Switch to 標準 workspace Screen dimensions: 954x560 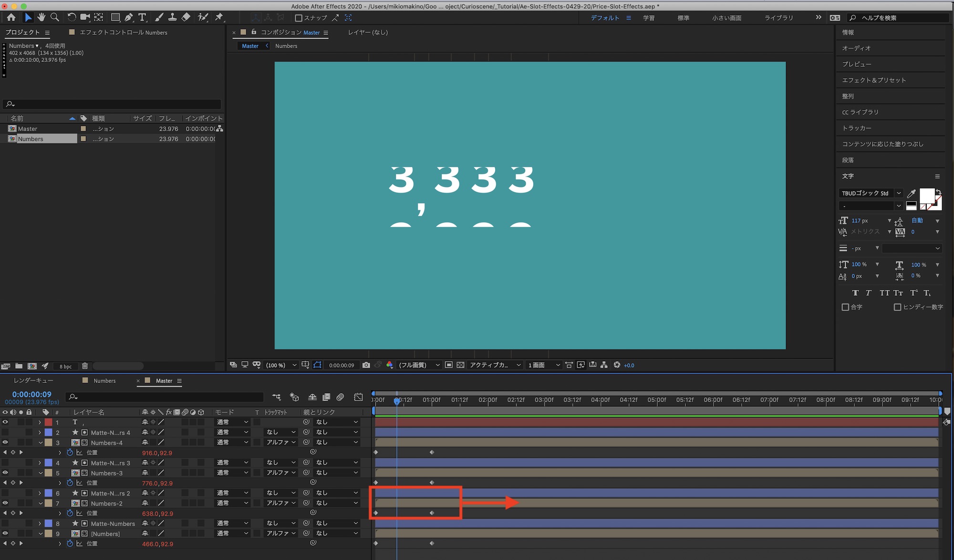683,18
